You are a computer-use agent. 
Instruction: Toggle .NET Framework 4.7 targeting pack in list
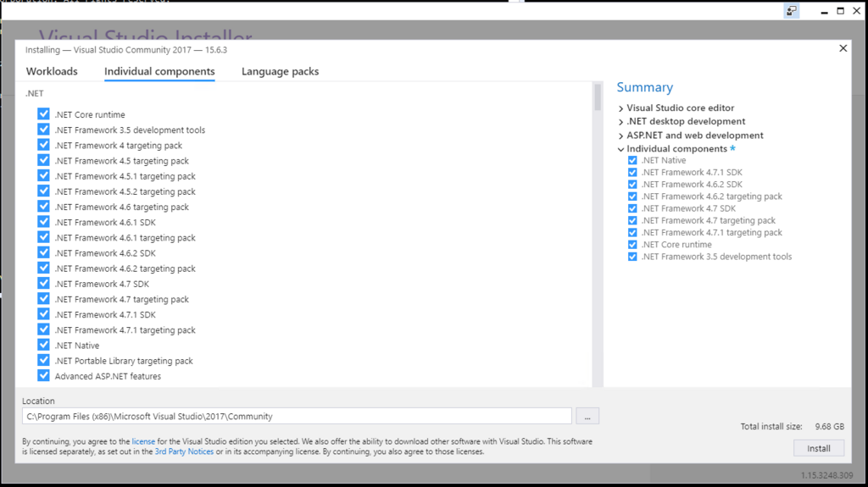click(43, 299)
